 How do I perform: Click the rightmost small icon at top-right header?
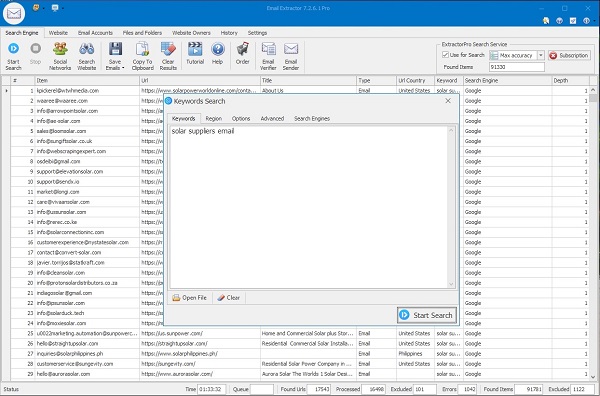click(586, 21)
